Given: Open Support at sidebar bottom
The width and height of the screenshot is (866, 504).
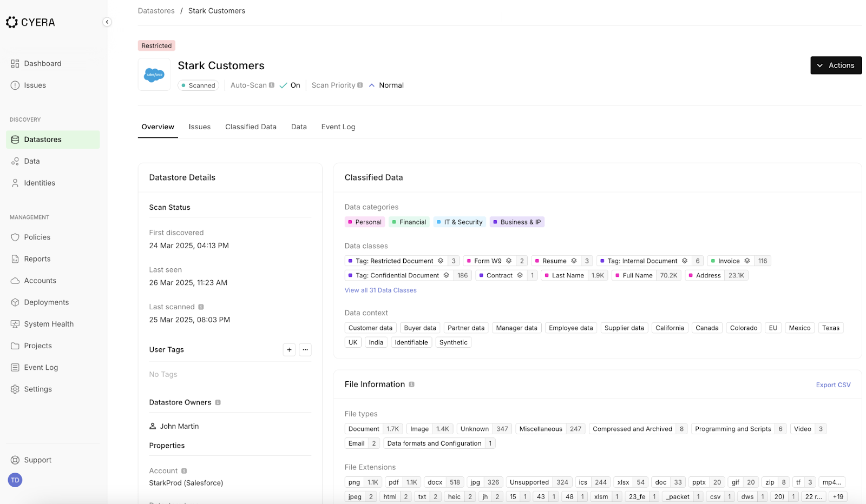Looking at the screenshot, I should [x=37, y=460].
